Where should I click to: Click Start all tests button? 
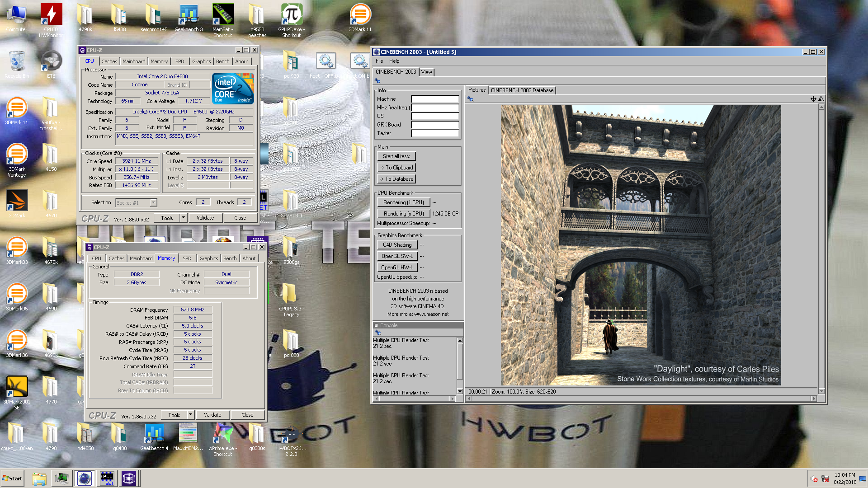(x=396, y=156)
